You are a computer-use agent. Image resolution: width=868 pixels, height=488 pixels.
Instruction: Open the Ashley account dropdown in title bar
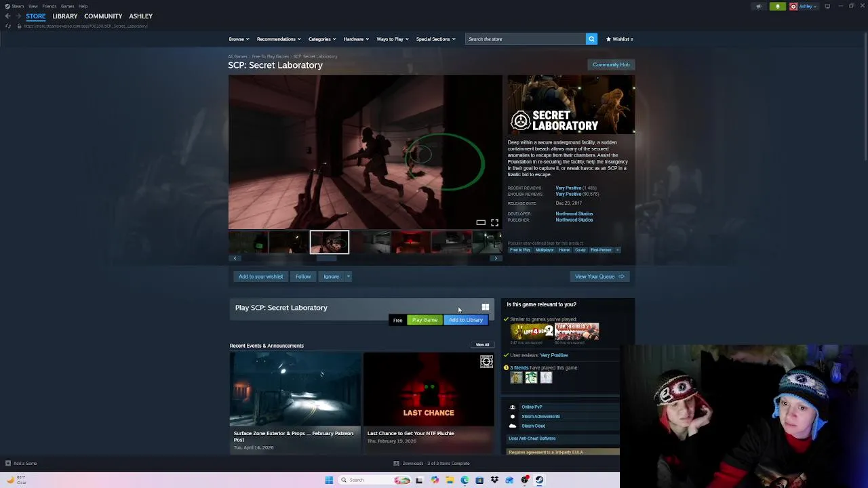point(808,6)
